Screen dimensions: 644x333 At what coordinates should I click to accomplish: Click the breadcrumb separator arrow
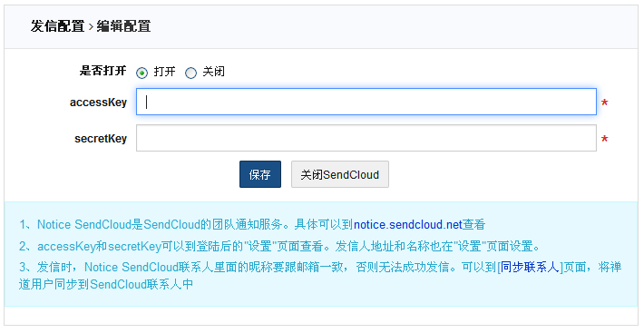click(91, 27)
